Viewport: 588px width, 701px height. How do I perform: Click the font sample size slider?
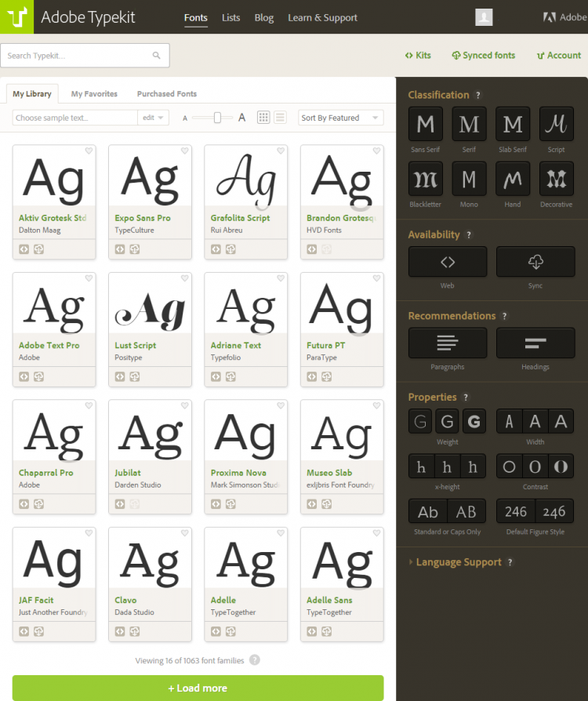tap(213, 118)
